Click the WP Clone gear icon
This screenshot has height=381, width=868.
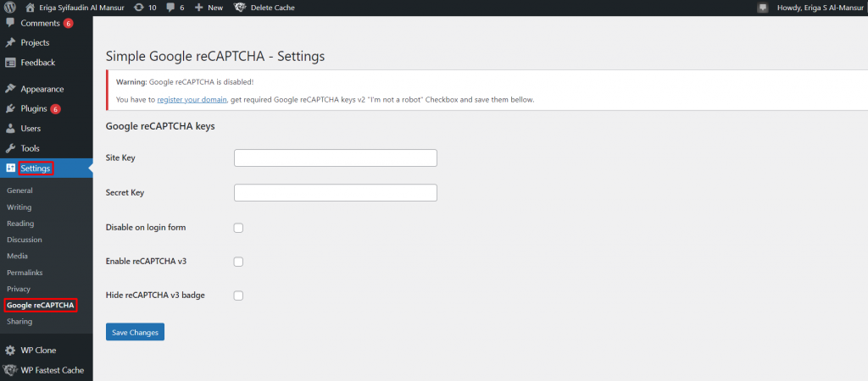click(10, 351)
